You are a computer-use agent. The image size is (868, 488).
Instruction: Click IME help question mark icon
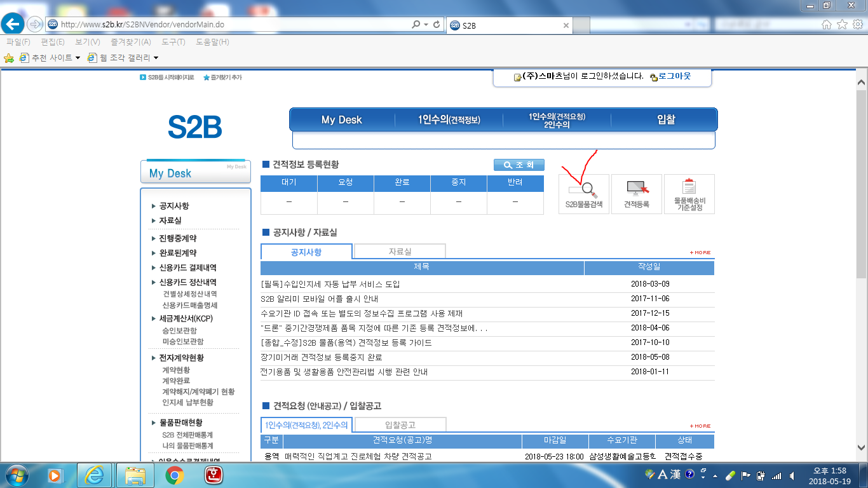(x=690, y=474)
